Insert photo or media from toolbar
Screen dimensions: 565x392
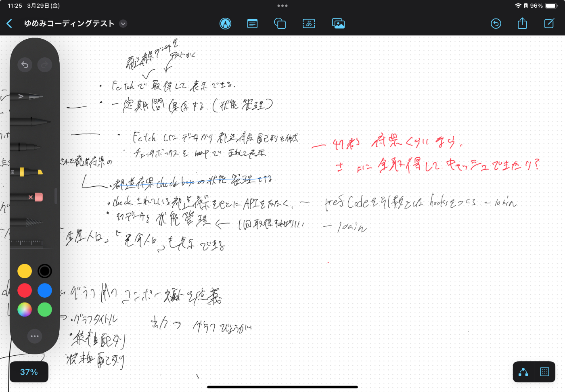coord(338,24)
